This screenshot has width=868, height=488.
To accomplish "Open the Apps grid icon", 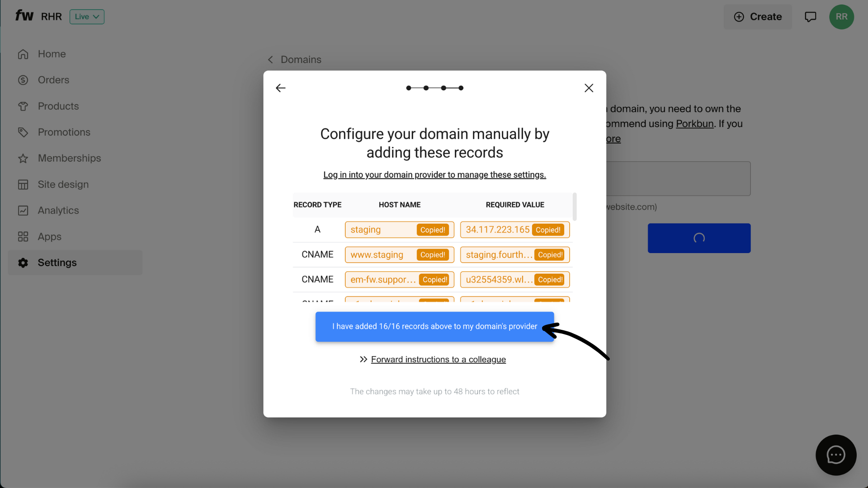I will (x=23, y=236).
